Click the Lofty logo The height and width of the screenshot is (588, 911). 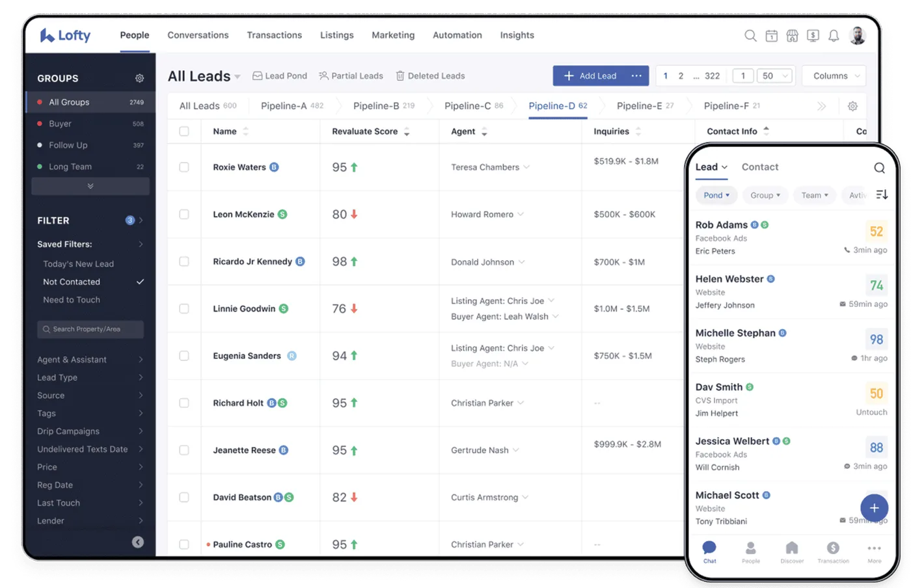[x=65, y=35]
